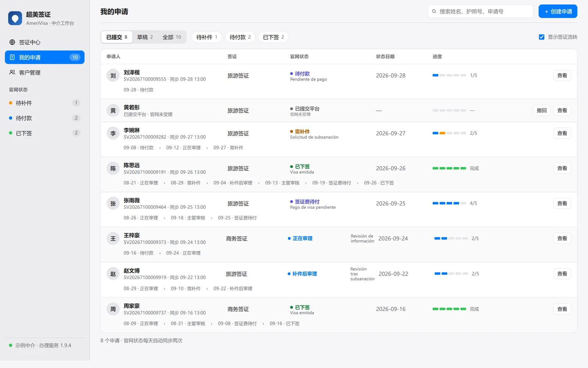Select 待付款 under 官网状态 in the sidebar

[44, 118]
